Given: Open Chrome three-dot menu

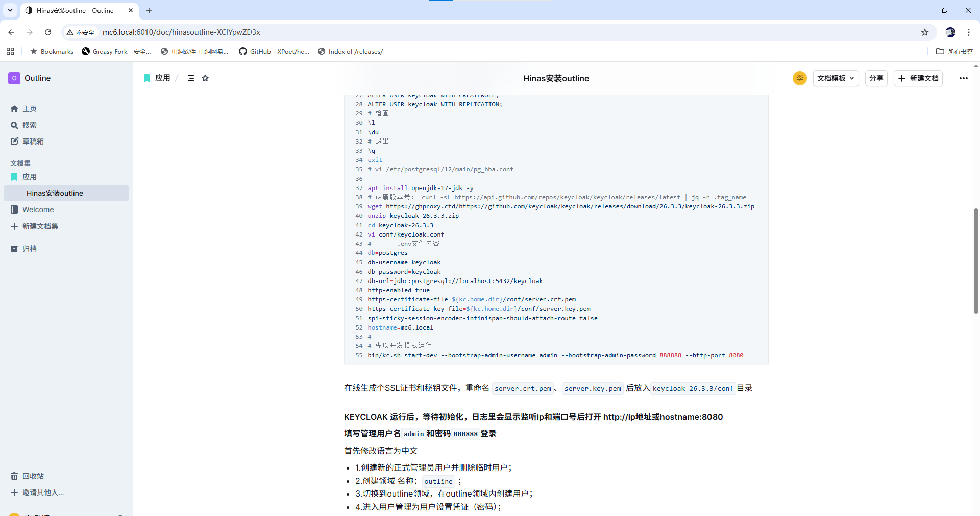Looking at the screenshot, I should coord(969,32).
